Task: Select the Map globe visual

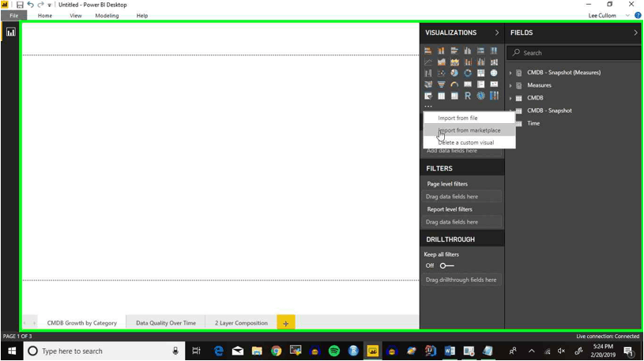Action: (494, 73)
